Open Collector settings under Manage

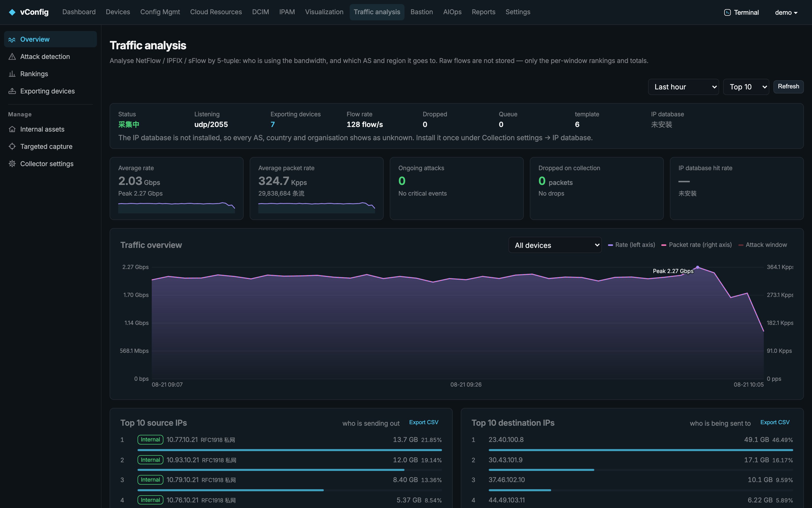coord(50,164)
